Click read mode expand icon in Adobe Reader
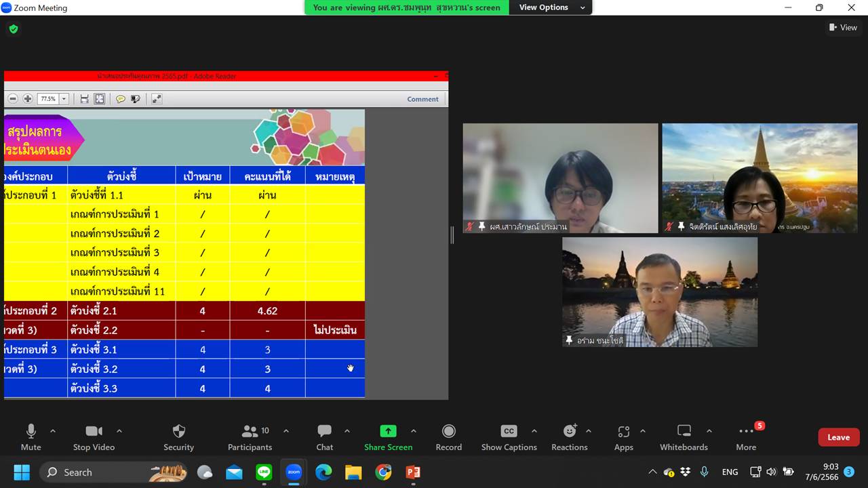The image size is (868, 488). 157,99
